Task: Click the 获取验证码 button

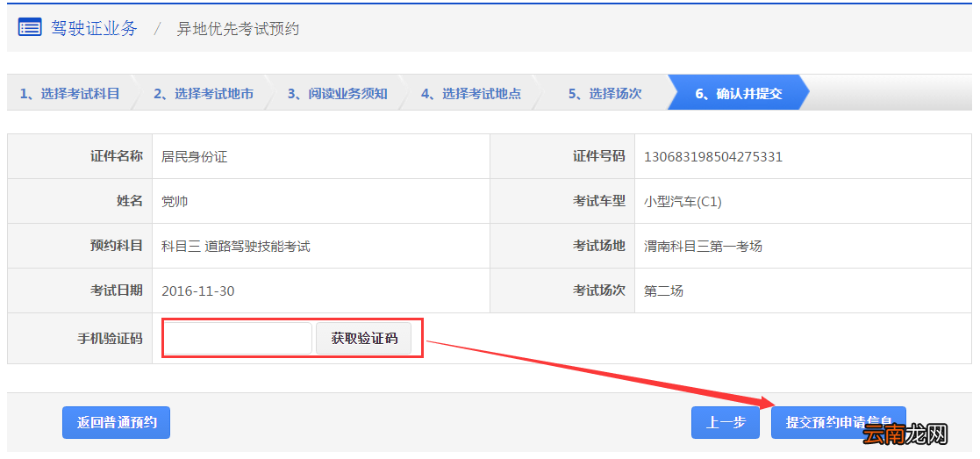Action: (364, 338)
